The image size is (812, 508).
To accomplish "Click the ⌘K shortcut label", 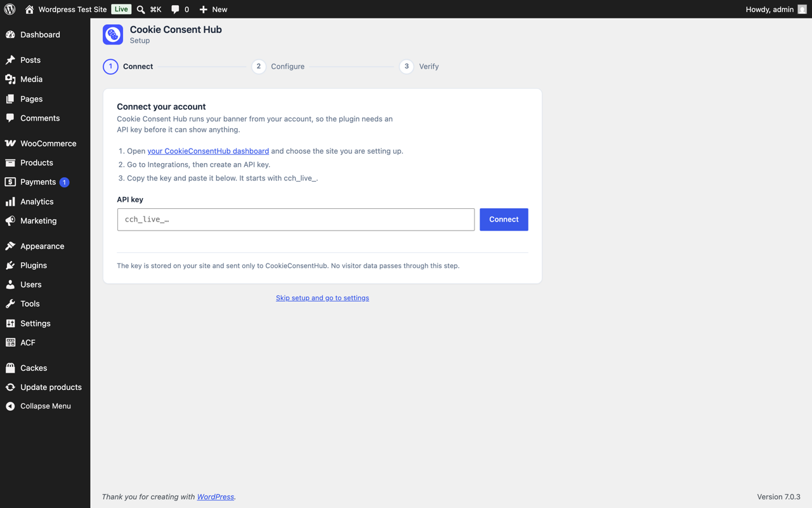I will point(155,10).
